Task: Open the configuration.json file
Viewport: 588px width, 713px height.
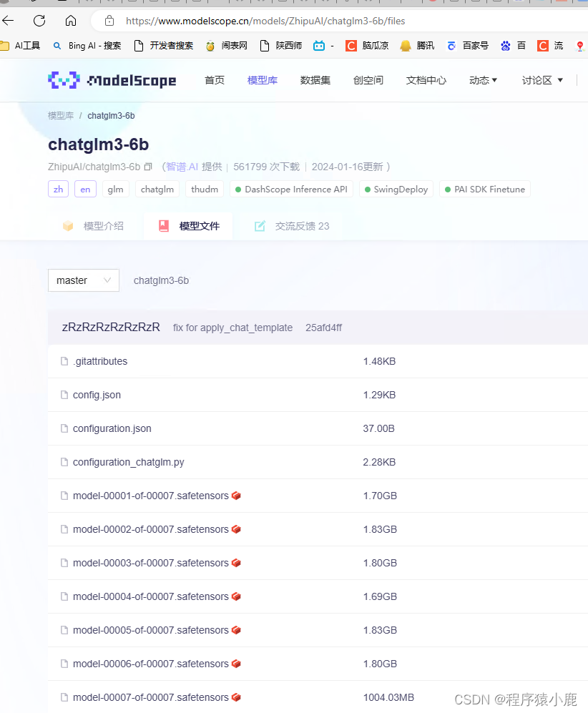Action: [x=112, y=428]
